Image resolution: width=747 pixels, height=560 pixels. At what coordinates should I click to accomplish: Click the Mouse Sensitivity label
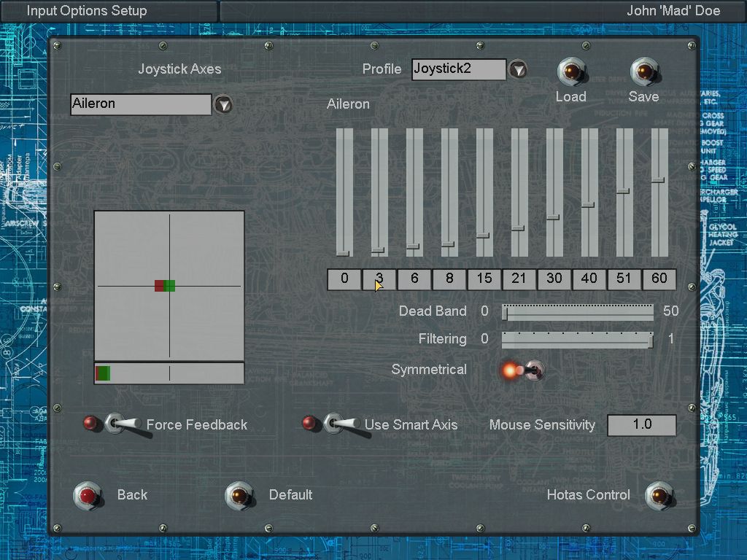click(542, 425)
